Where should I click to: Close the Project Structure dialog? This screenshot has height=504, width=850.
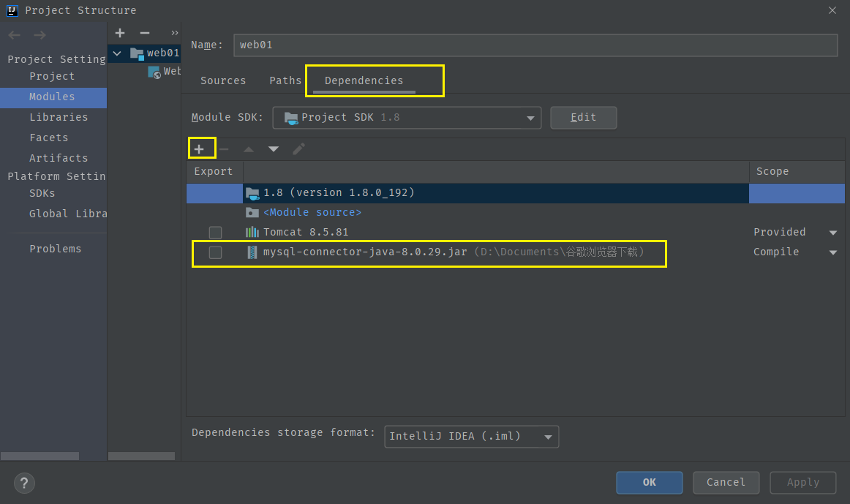(x=832, y=10)
